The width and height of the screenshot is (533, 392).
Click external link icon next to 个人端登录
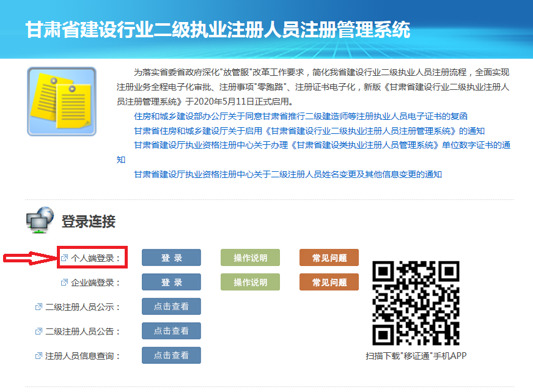coord(64,258)
